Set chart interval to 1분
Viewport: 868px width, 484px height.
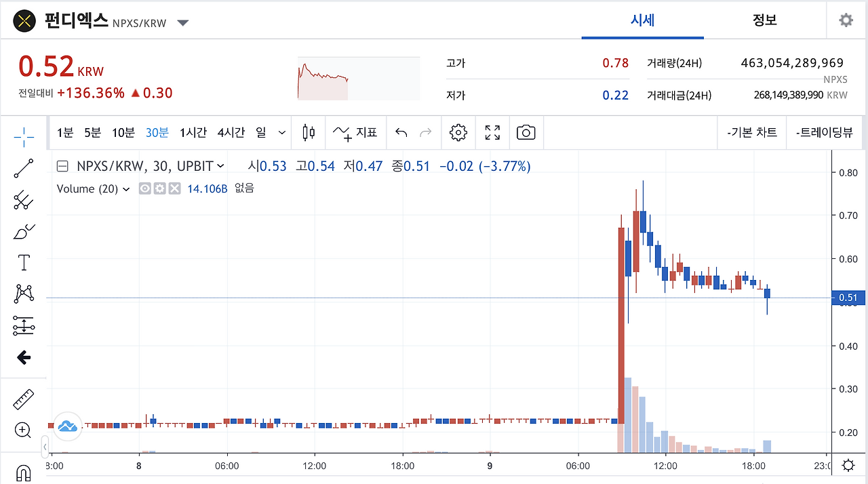tap(65, 133)
